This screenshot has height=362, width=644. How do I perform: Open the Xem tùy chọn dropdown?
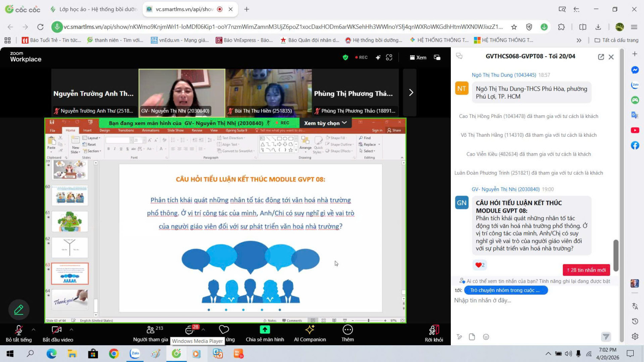tap(325, 123)
